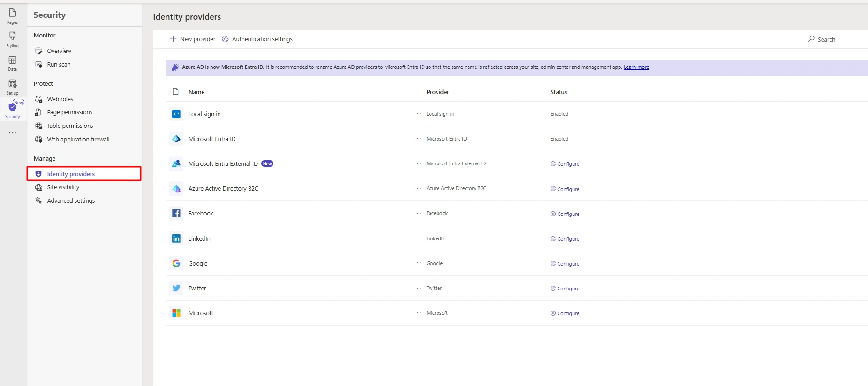Image resolution: width=868 pixels, height=386 pixels.
Task: Configure the Microsoft provider
Action: tap(565, 313)
